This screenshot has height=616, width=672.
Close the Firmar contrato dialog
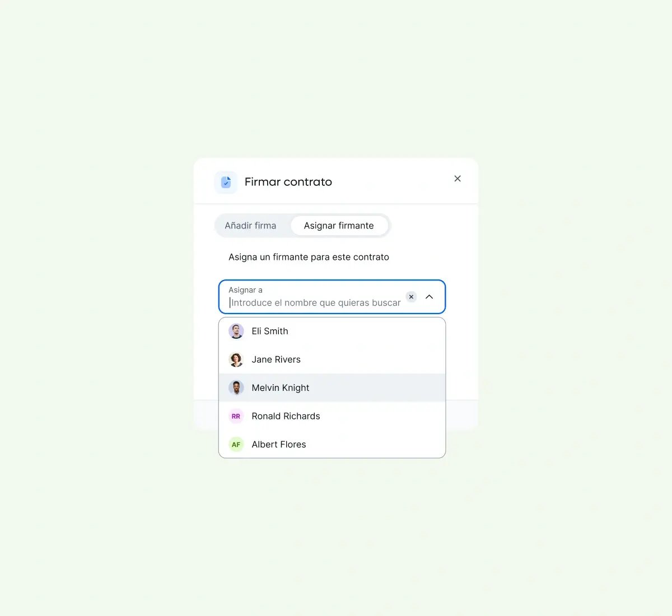click(458, 179)
